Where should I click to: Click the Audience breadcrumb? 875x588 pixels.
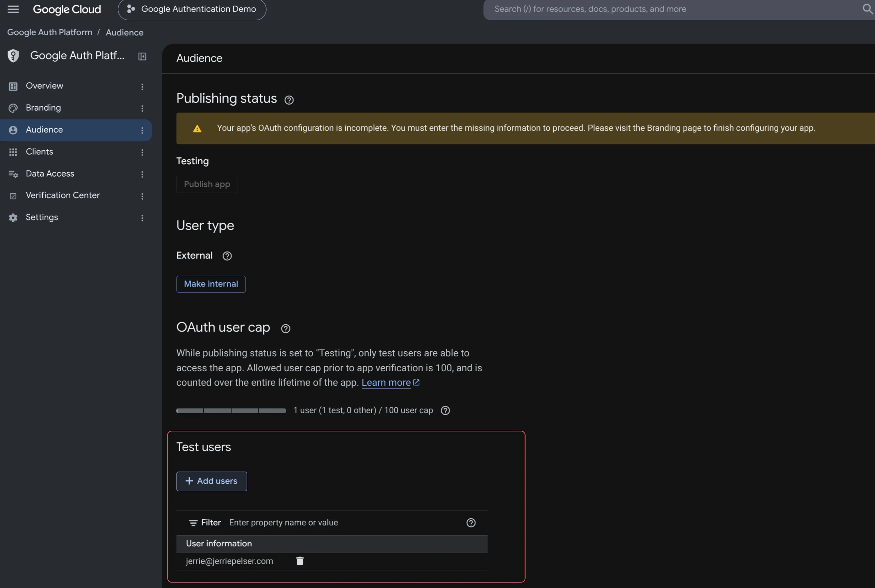(124, 32)
